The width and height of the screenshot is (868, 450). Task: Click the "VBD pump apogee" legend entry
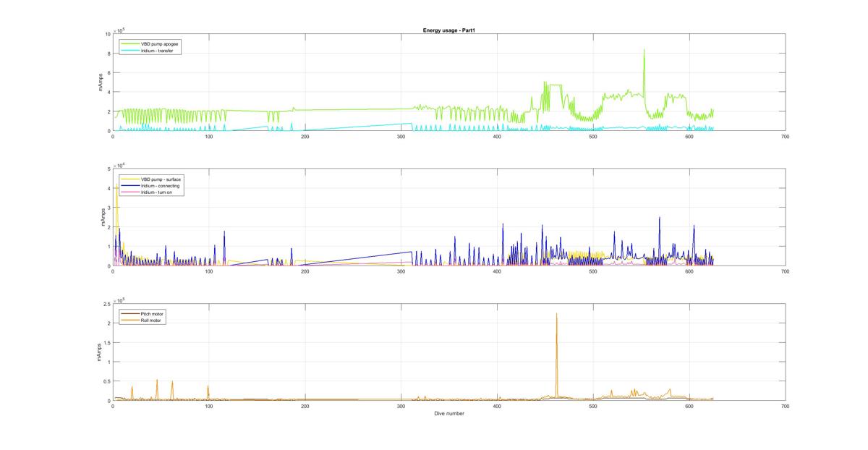point(160,43)
